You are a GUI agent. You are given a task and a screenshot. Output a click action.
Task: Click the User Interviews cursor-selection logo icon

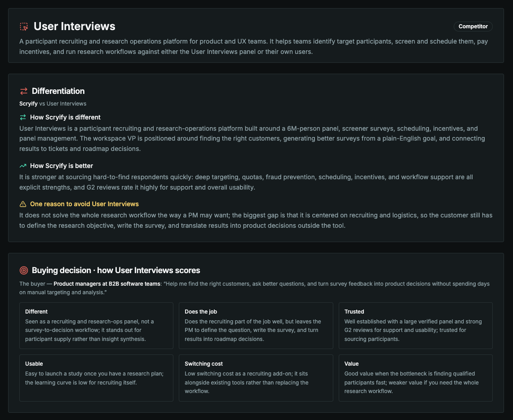(24, 27)
